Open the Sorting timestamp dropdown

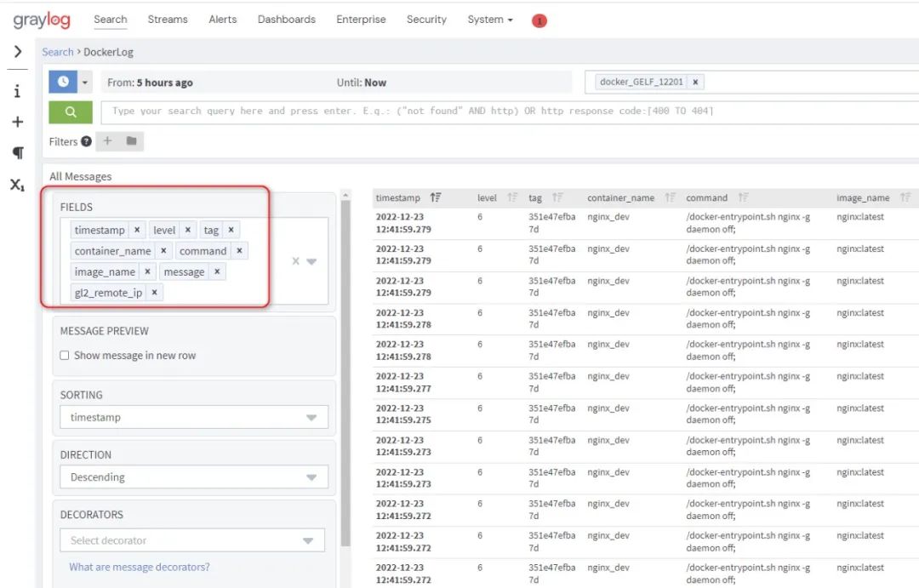pos(194,418)
